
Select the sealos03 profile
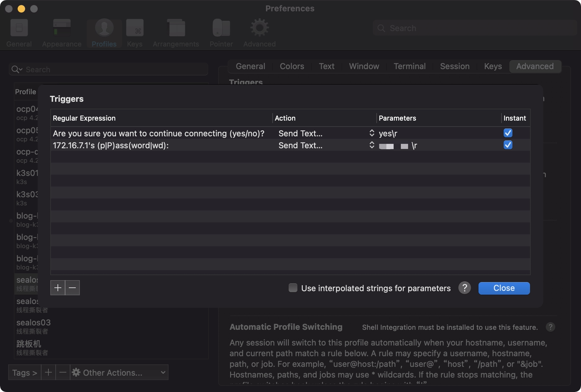[111, 326]
